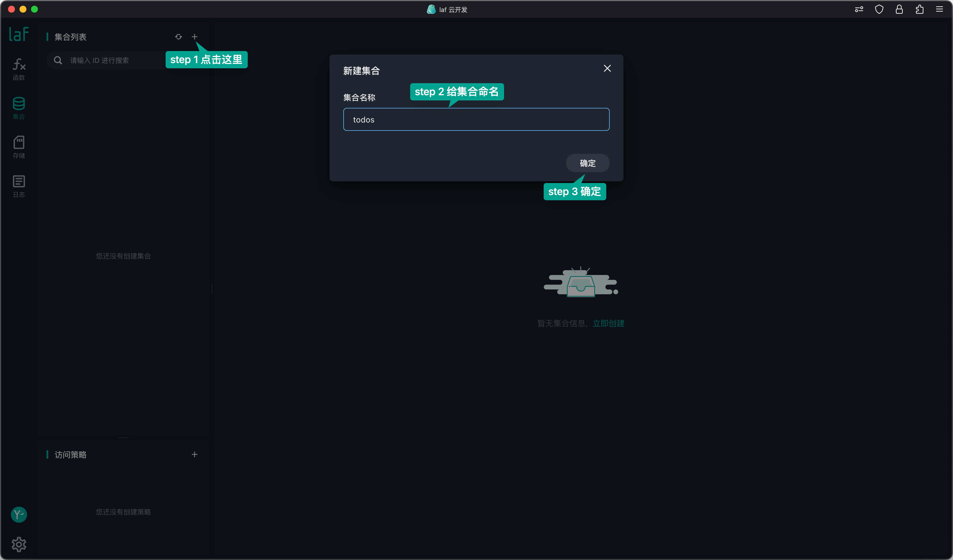Image resolution: width=953 pixels, height=560 pixels.
Task: Open the 存储 storage sidebar icon
Action: click(19, 147)
